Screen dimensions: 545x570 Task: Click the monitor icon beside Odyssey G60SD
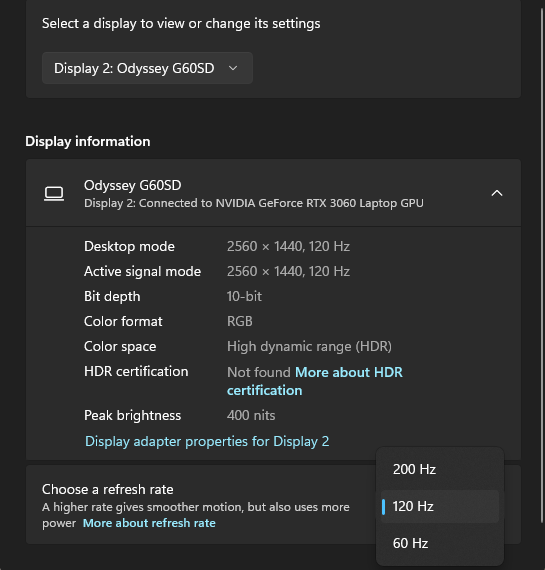point(54,193)
